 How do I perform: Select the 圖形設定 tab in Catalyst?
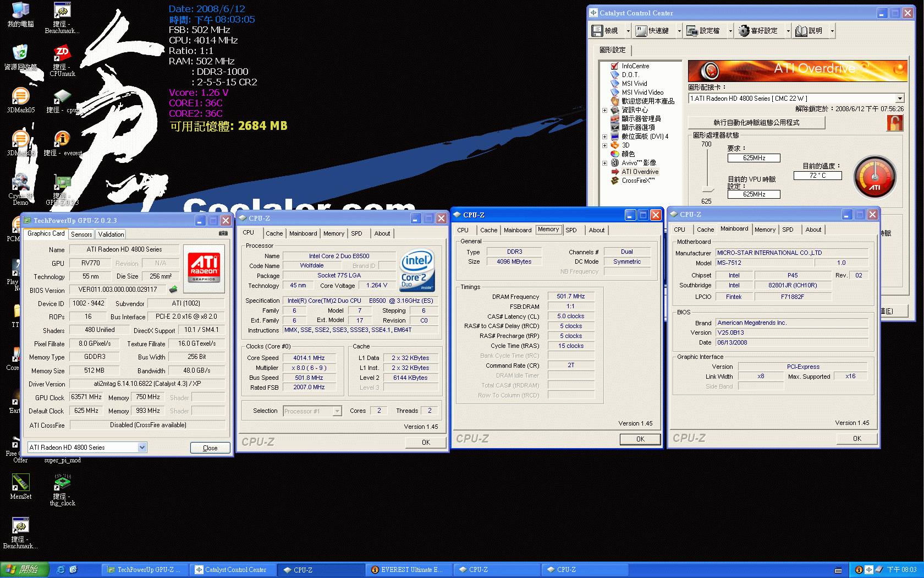point(613,50)
